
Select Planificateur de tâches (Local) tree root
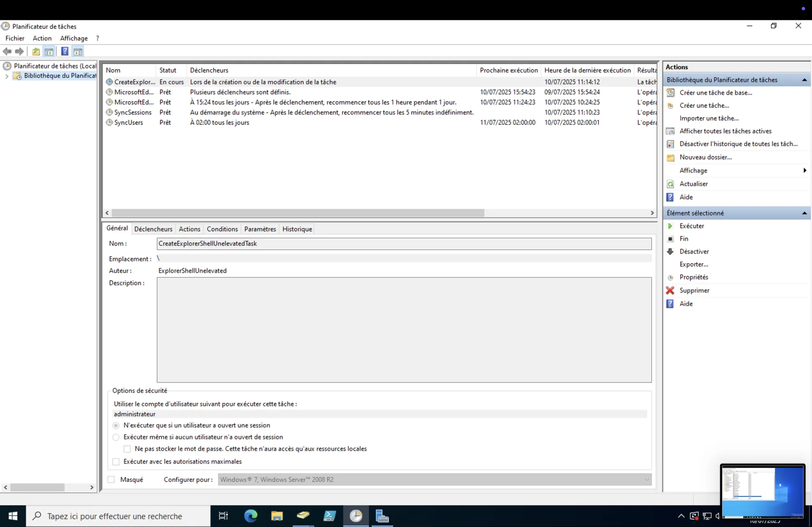coord(50,66)
